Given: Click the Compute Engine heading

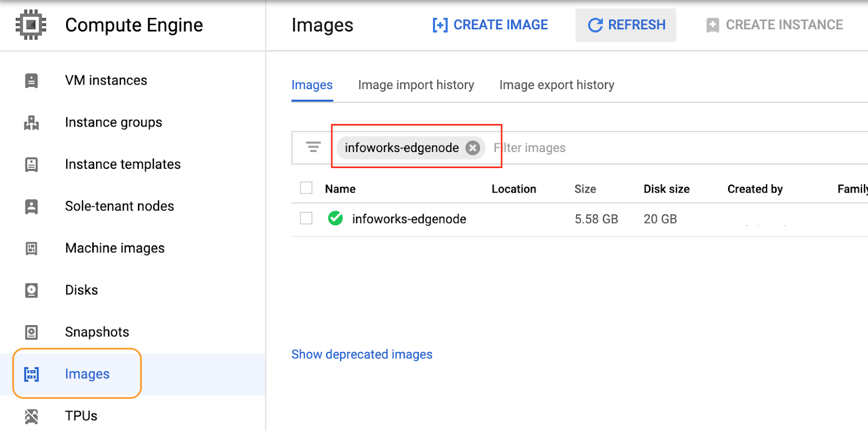Looking at the screenshot, I should [x=134, y=25].
